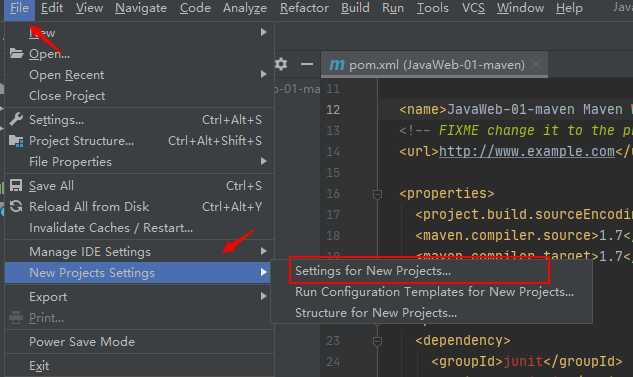Choose Exit from the File menu
Viewport: 633px width, 377px height.
coord(139,366)
